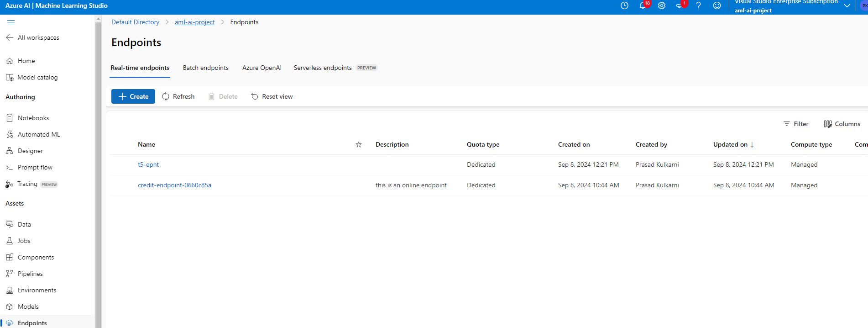Open Models section
868x328 pixels.
pos(22,307)
